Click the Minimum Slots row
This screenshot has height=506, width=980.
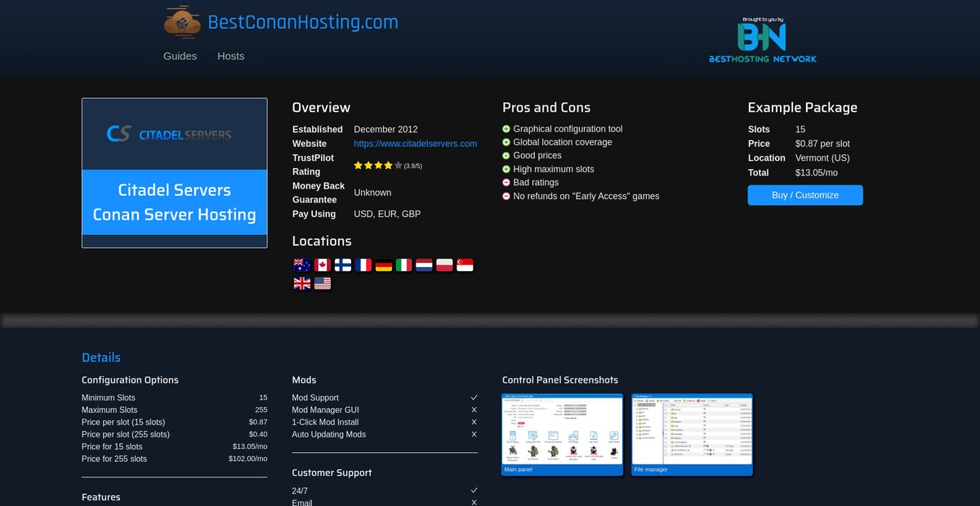coord(175,397)
